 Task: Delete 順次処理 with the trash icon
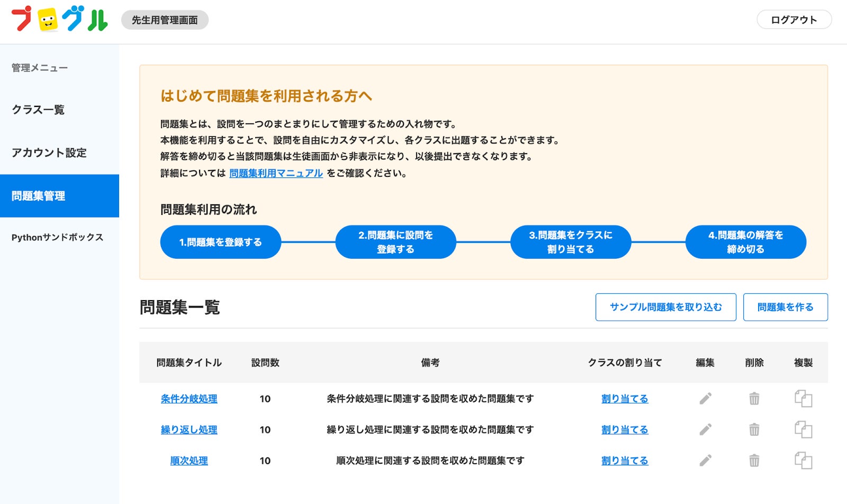pyautogui.click(x=754, y=461)
